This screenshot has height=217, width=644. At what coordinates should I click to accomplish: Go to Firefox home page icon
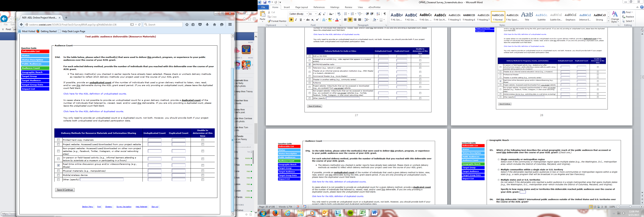pos(214,25)
